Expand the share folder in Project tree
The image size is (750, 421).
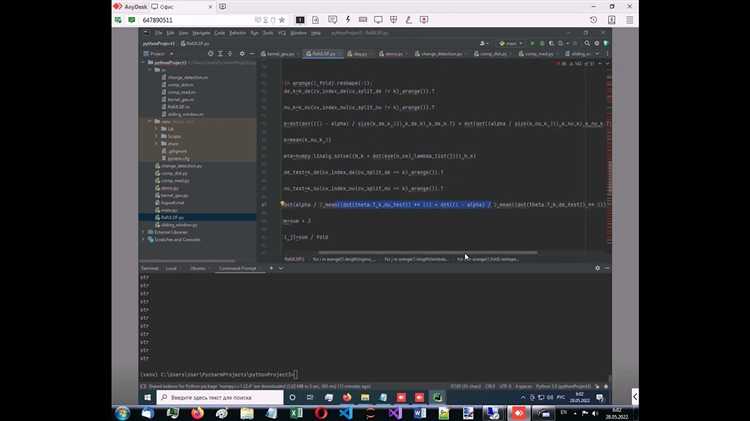click(156, 144)
